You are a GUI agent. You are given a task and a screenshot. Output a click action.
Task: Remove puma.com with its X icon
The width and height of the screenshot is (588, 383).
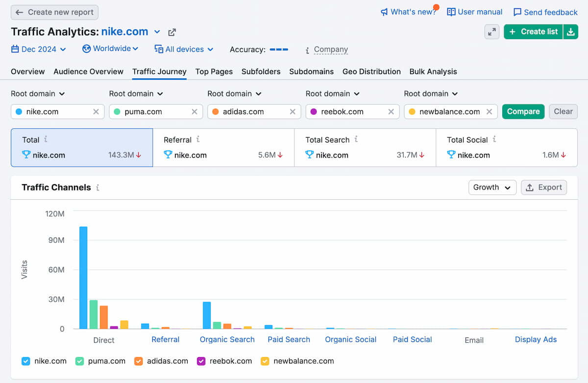tap(194, 112)
